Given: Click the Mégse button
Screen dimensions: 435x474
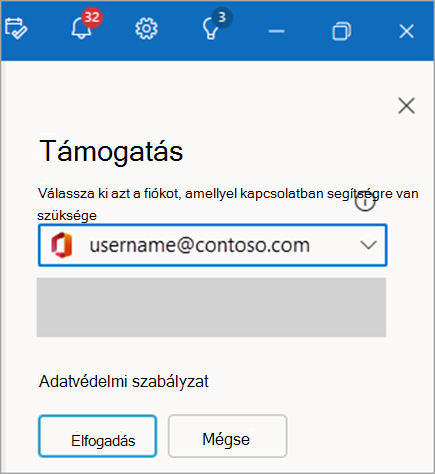Looking at the screenshot, I should 227,436.
